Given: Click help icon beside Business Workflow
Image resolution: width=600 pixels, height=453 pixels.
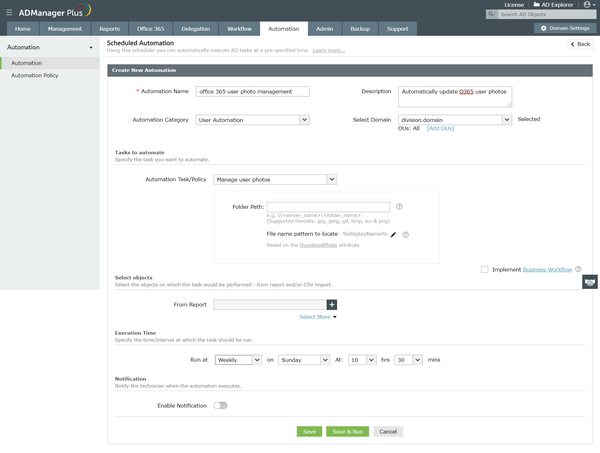Looking at the screenshot, I should [x=578, y=269].
